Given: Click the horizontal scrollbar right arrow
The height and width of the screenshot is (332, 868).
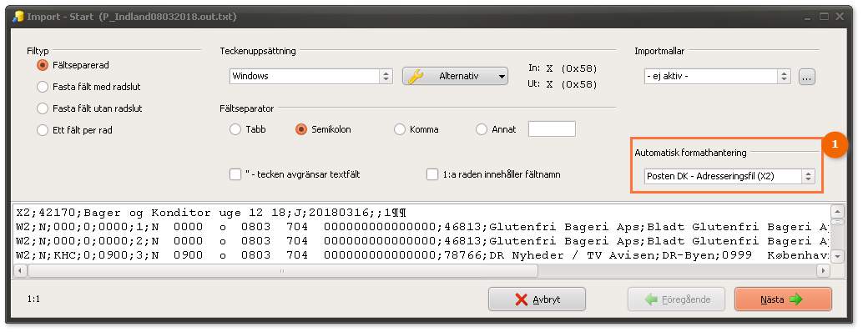Looking at the screenshot, I should coord(824,270).
